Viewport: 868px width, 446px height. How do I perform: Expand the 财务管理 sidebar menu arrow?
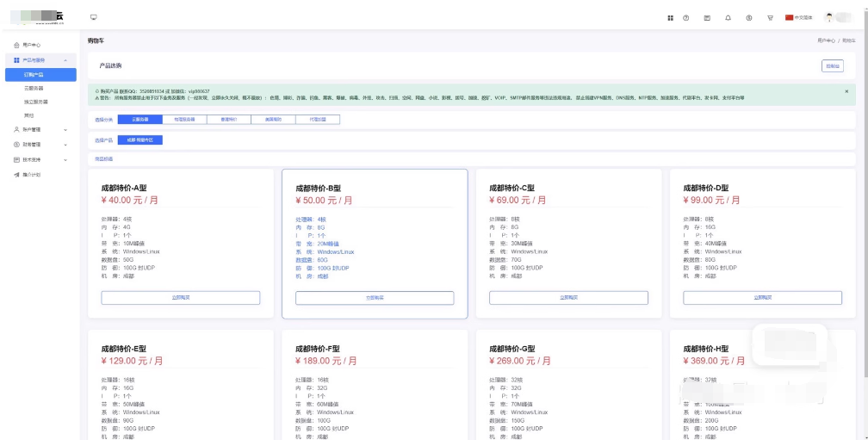pyautogui.click(x=65, y=145)
